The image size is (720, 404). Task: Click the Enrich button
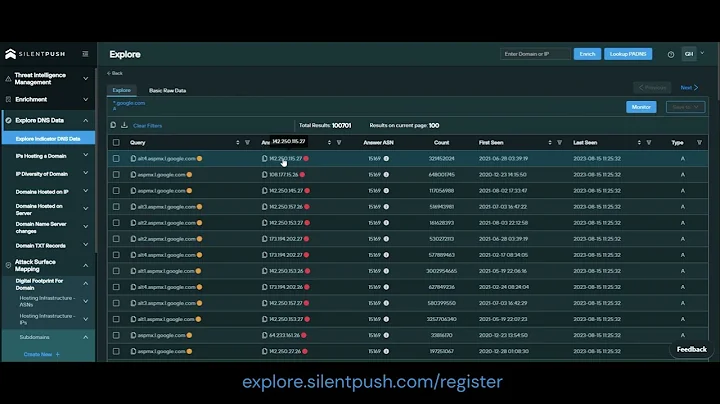(587, 54)
